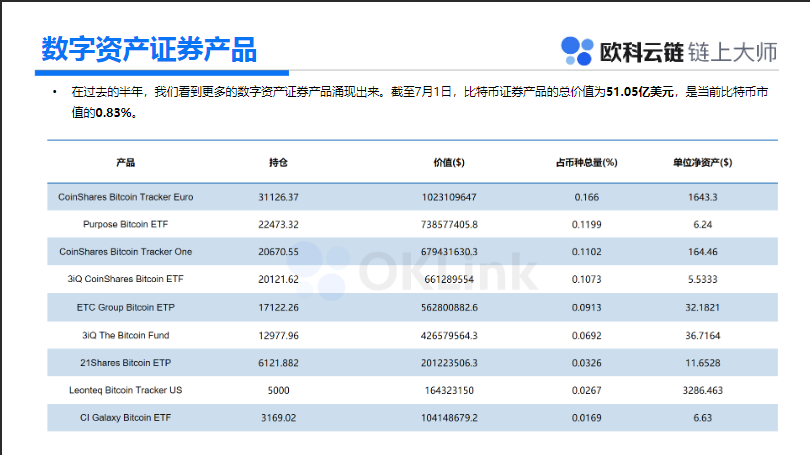The image size is (810, 455).
Task: Select holdings value 6121.882
Action: [278, 363]
